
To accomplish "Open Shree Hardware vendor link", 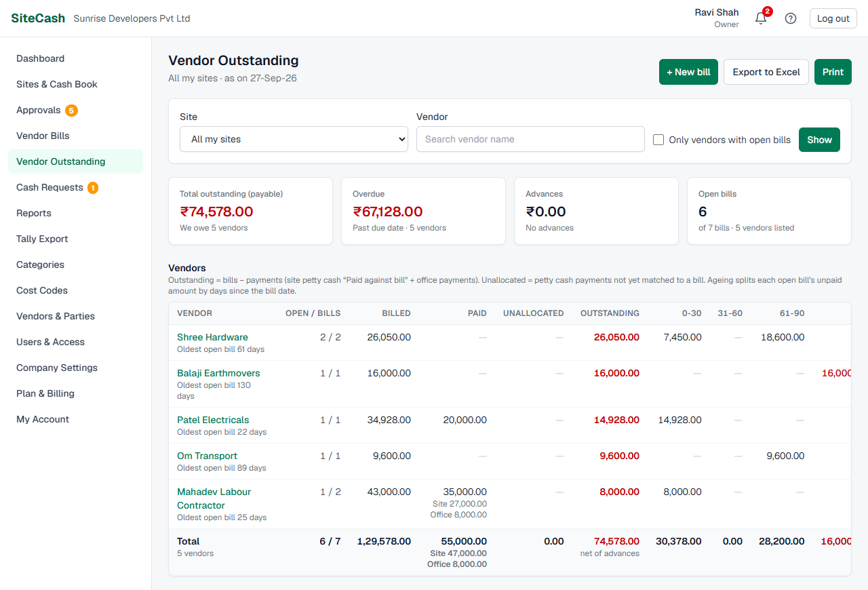I will coord(212,337).
